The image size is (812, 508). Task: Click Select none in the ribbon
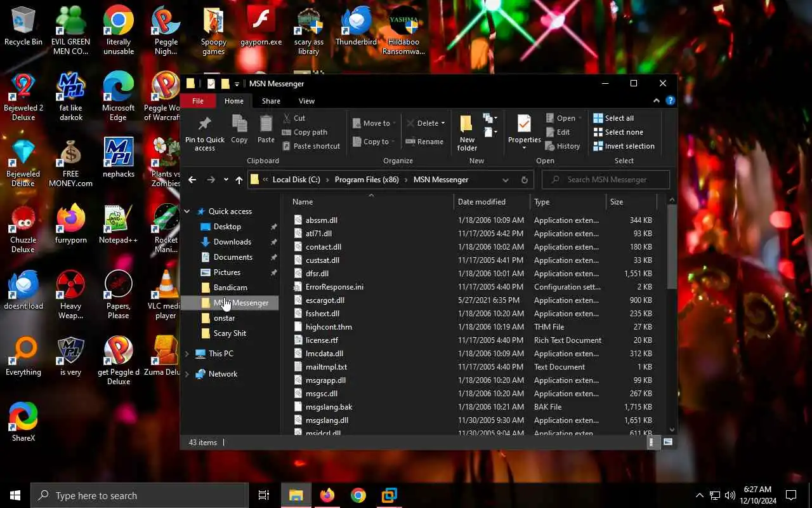click(618, 132)
